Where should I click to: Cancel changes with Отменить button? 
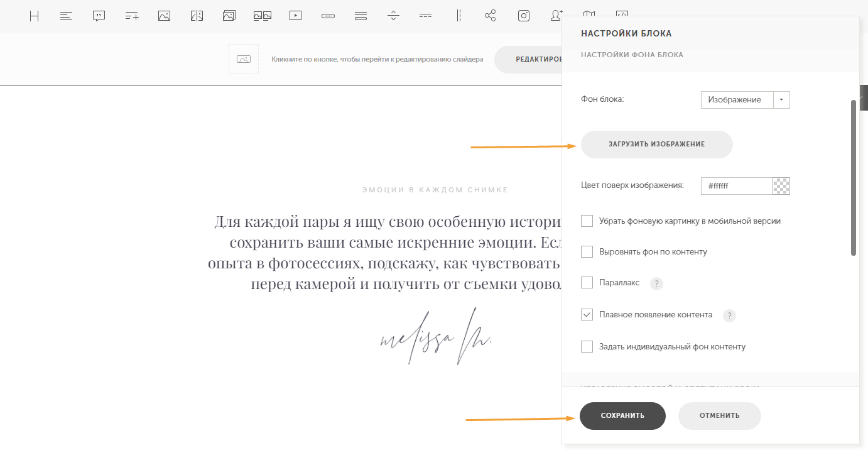720,416
